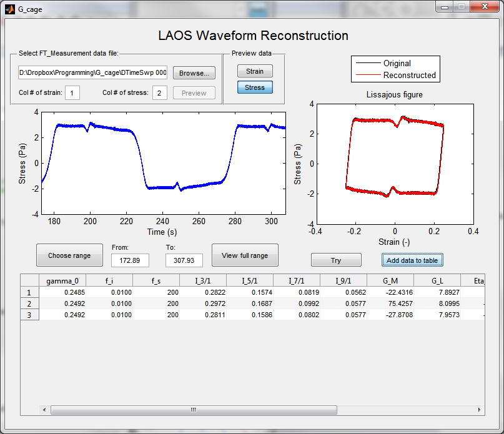The height and width of the screenshot is (434, 504).
Task: Click the G_M column header
Action: pyautogui.click(x=390, y=280)
